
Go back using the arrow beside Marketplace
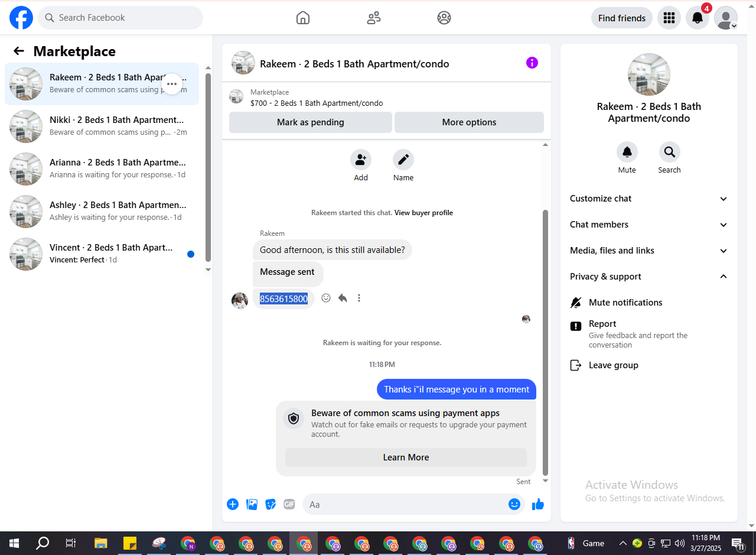tap(19, 51)
